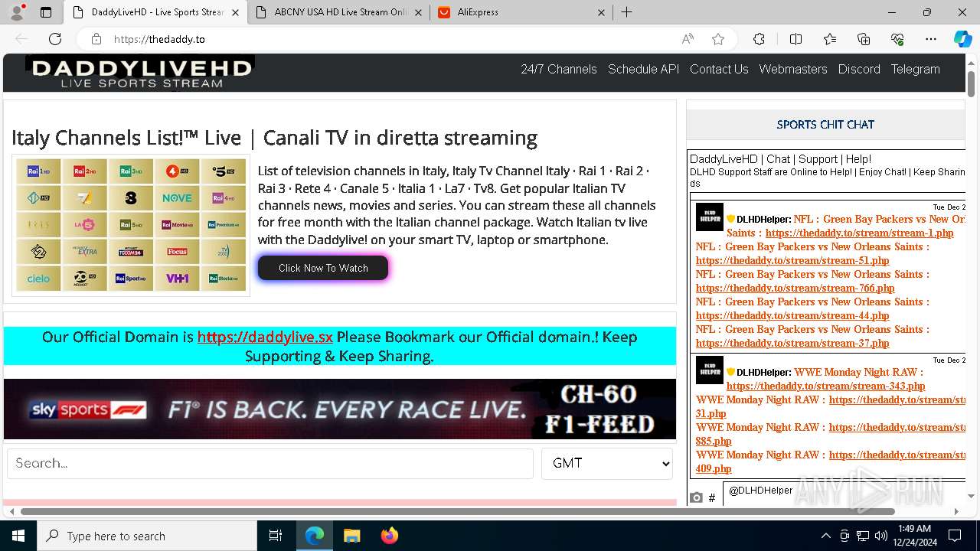Open the stream-51.php NFL link

click(792, 260)
